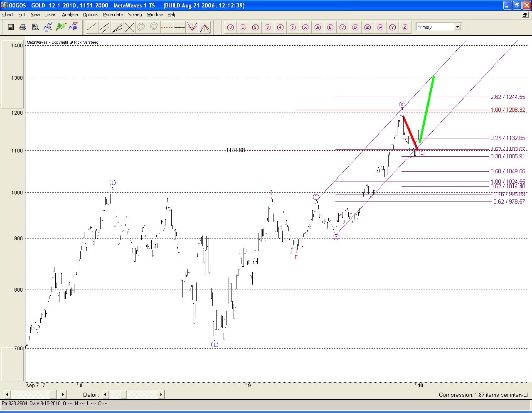
Task: Open Print Preview from the toolbar
Action: 36,27
